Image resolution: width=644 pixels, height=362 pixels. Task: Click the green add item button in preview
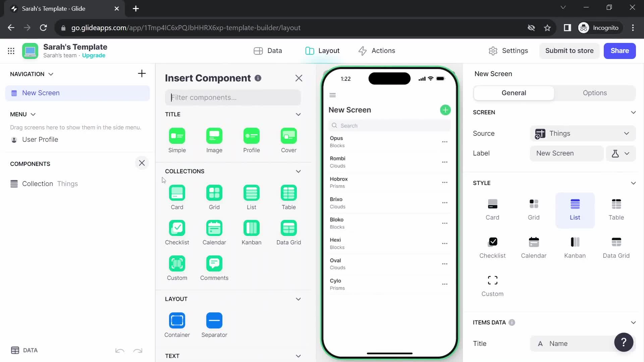pos(445,110)
